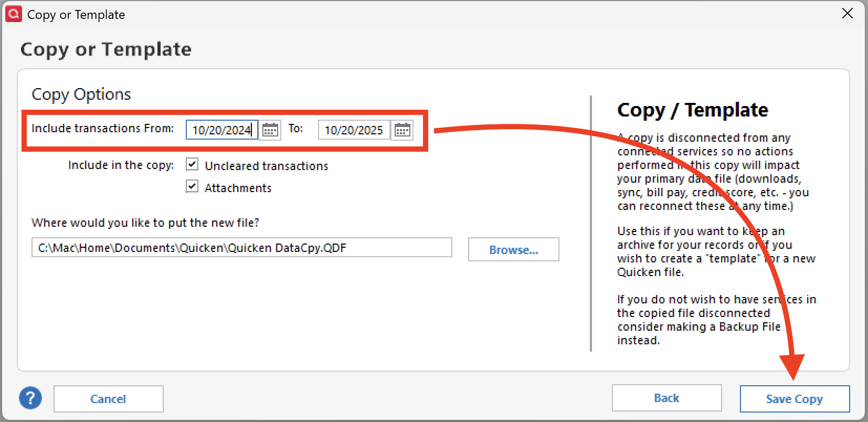The height and width of the screenshot is (422, 868).
Task: Close the Copy or Template dialog
Action: coord(848,14)
